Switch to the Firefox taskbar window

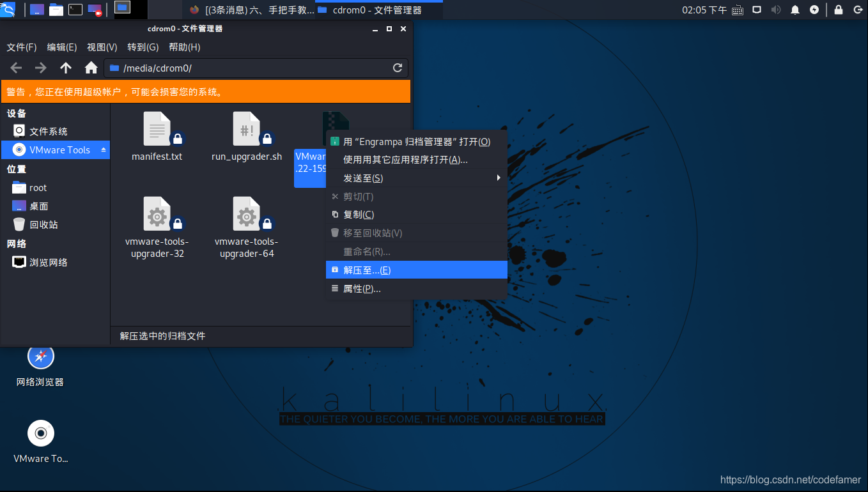click(x=251, y=10)
